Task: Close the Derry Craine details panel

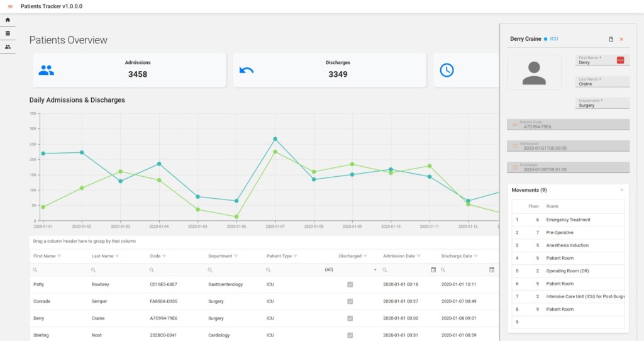Action: click(621, 39)
